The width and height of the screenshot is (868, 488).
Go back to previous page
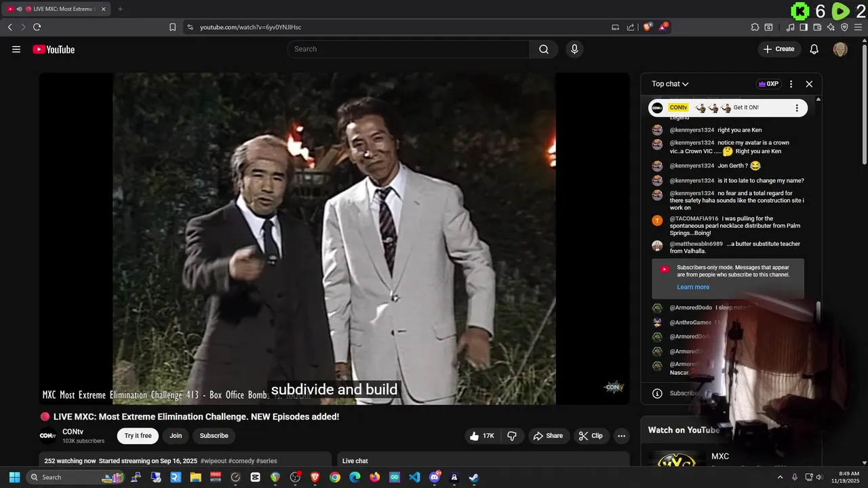click(x=9, y=27)
